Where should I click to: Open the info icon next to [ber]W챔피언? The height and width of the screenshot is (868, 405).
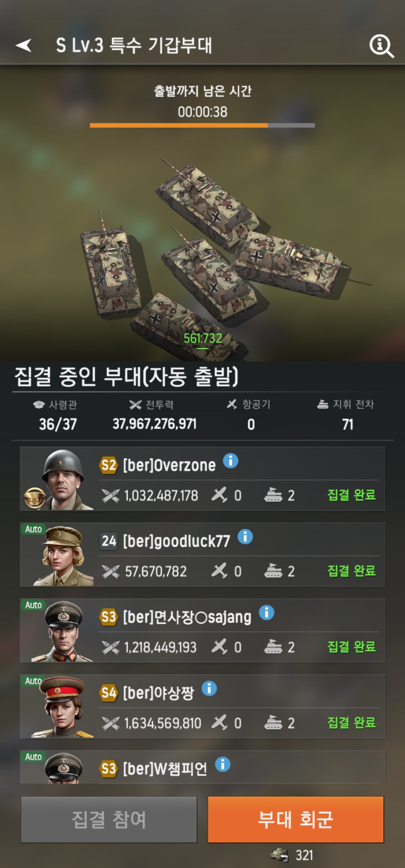(x=223, y=764)
